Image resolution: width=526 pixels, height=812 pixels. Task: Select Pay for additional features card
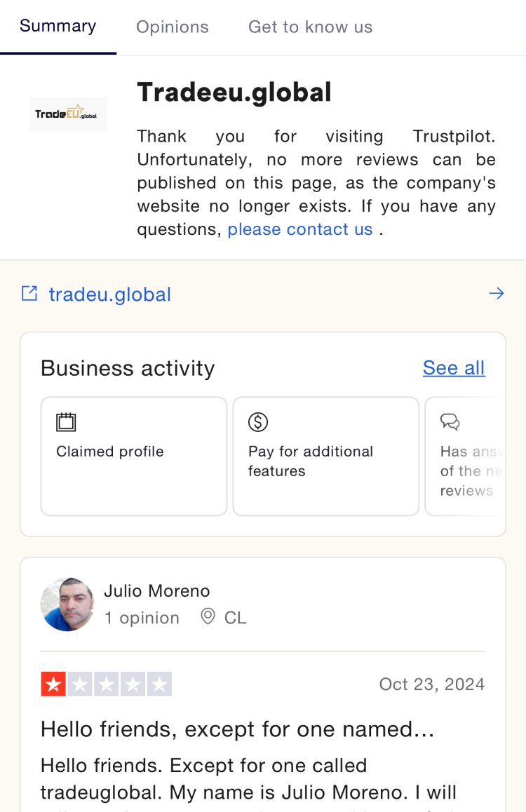325,456
